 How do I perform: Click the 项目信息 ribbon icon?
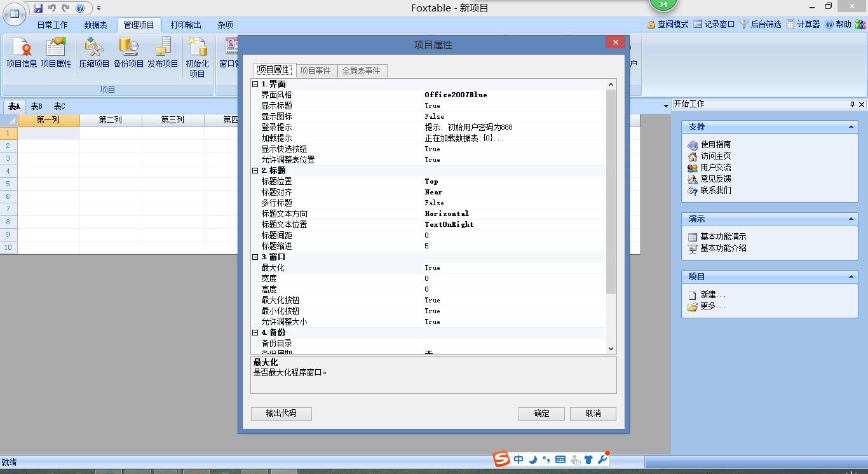(22, 52)
